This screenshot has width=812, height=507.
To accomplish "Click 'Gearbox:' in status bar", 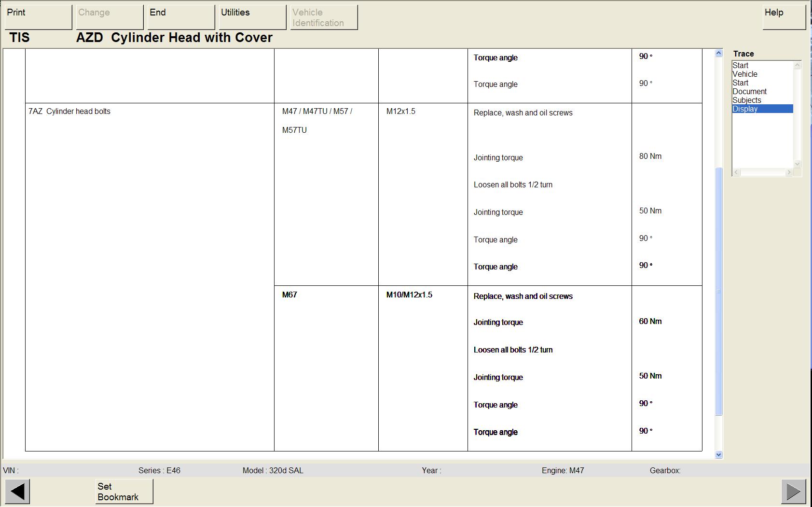I will pos(665,470).
